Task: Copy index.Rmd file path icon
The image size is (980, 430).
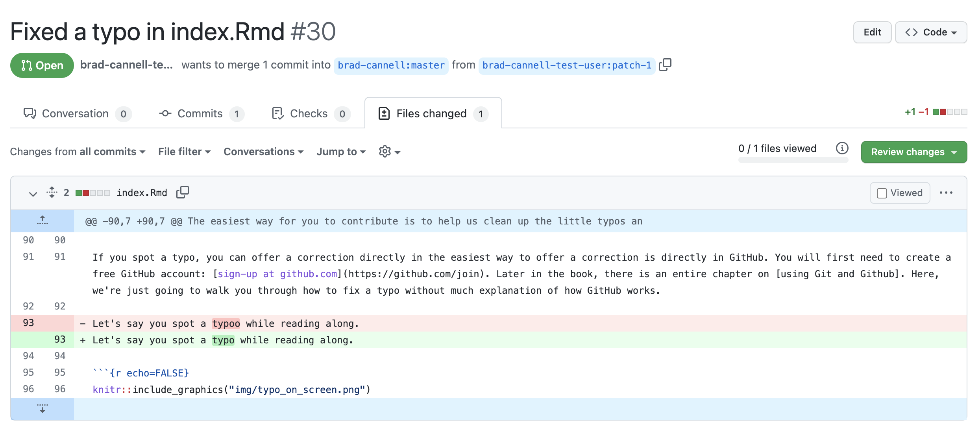Action: [x=183, y=192]
